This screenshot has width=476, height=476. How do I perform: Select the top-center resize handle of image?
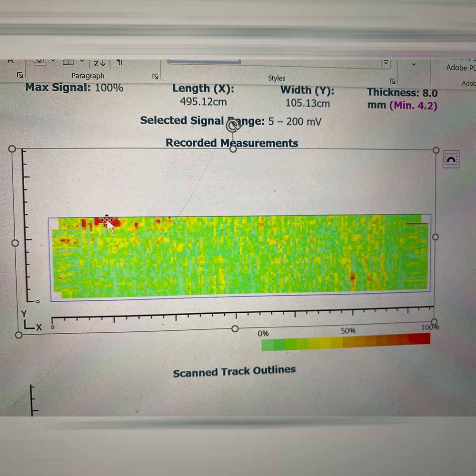[233, 149]
